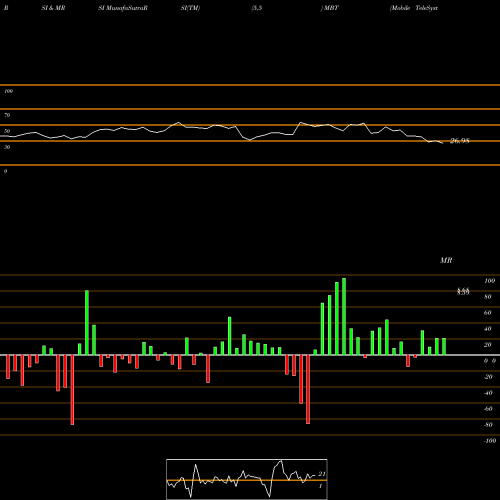Select the 'SI & MR' header text
The height and width of the screenshot is (500, 500).
coord(53,8)
